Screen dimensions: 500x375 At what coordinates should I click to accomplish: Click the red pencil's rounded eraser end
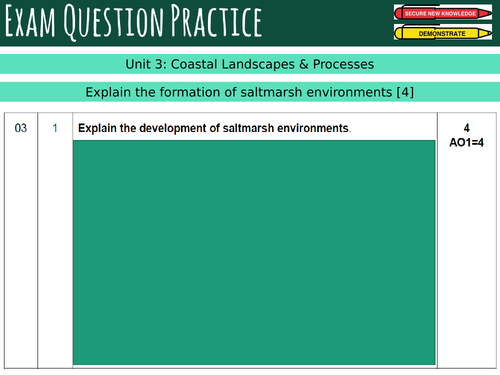tap(398, 13)
